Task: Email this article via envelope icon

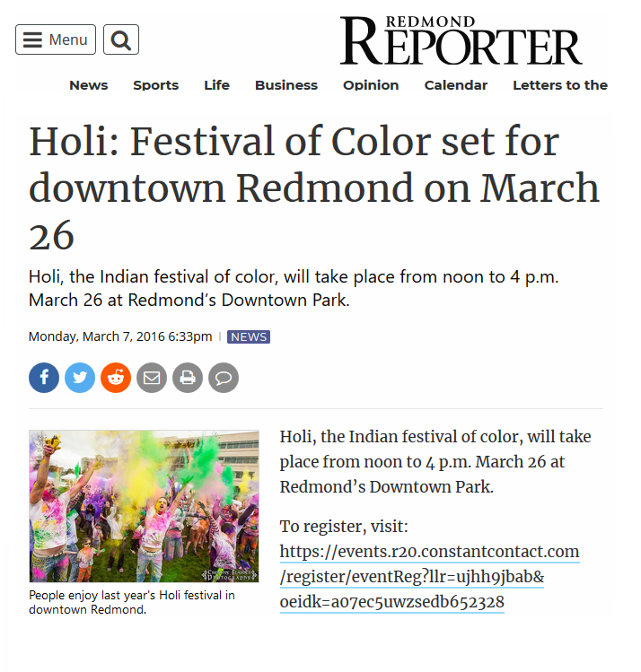Action: [152, 378]
